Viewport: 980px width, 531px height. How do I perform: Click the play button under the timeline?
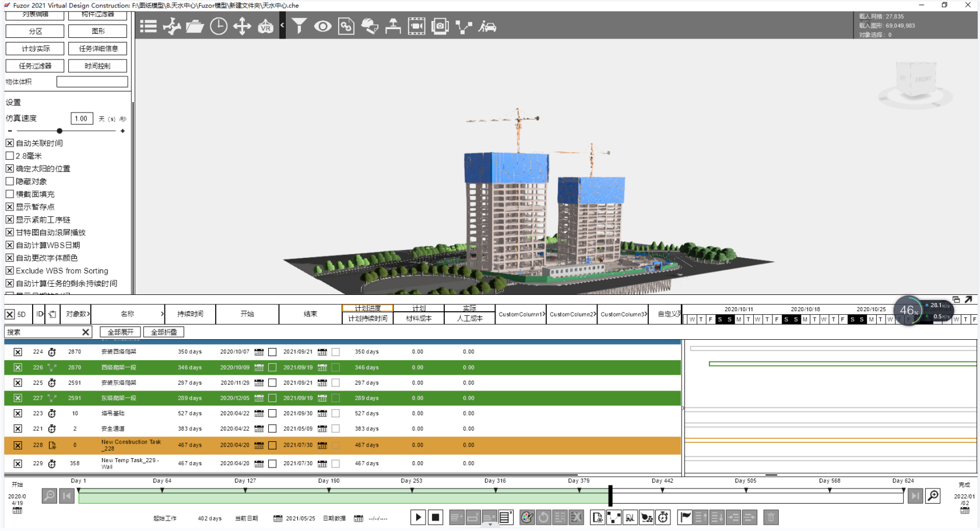click(x=418, y=518)
